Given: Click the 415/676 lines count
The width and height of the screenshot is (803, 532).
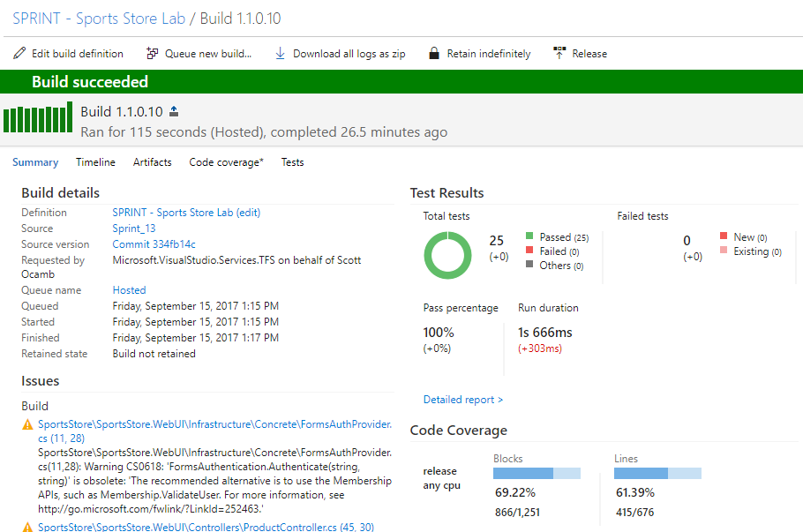Looking at the screenshot, I should (x=634, y=512).
